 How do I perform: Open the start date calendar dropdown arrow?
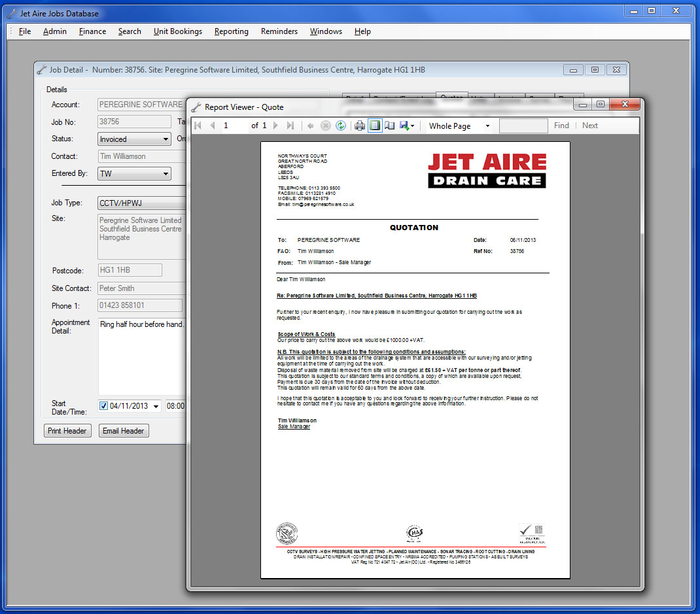(156, 406)
